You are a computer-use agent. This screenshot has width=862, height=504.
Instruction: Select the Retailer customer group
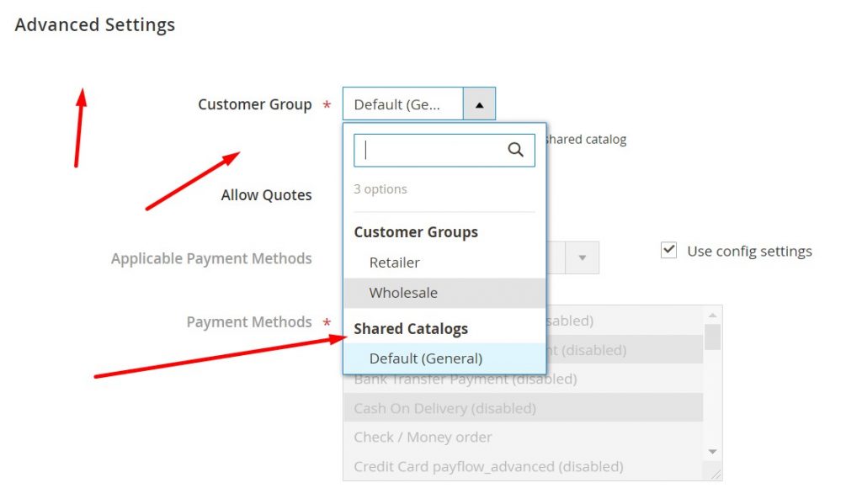pyautogui.click(x=396, y=262)
